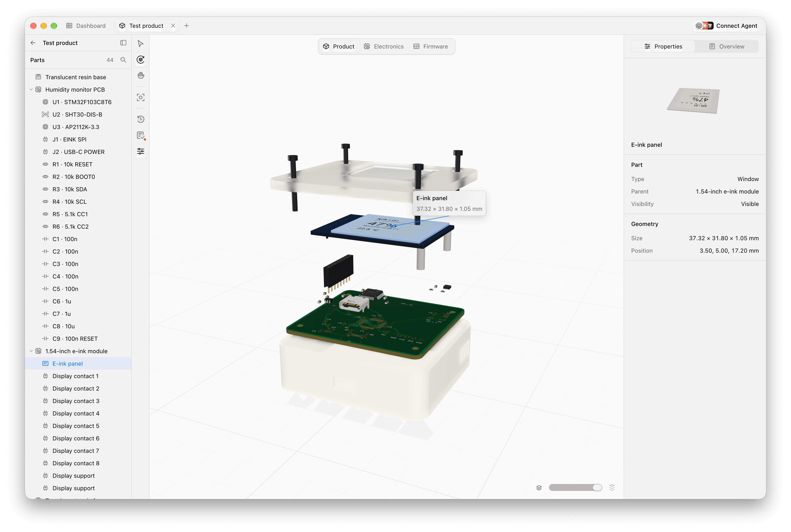This screenshot has width=791, height=532.
Task: Toggle the sidebar panel icon
Action: pyautogui.click(x=123, y=43)
